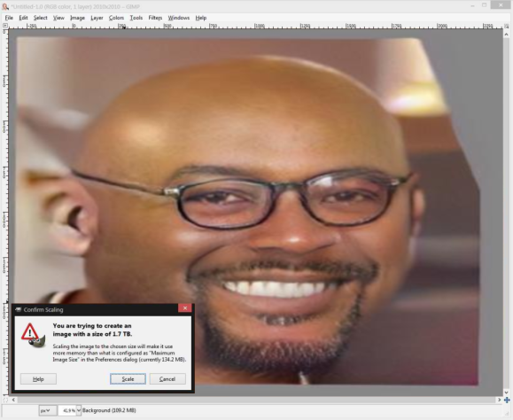Open the Layer menu
513x420 pixels.
point(97,18)
